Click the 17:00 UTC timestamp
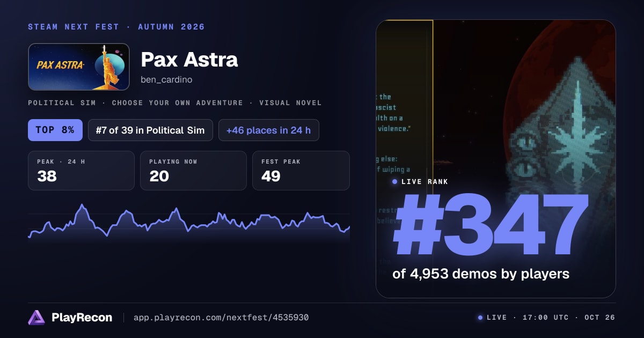644x338 pixels. [545, 318]
